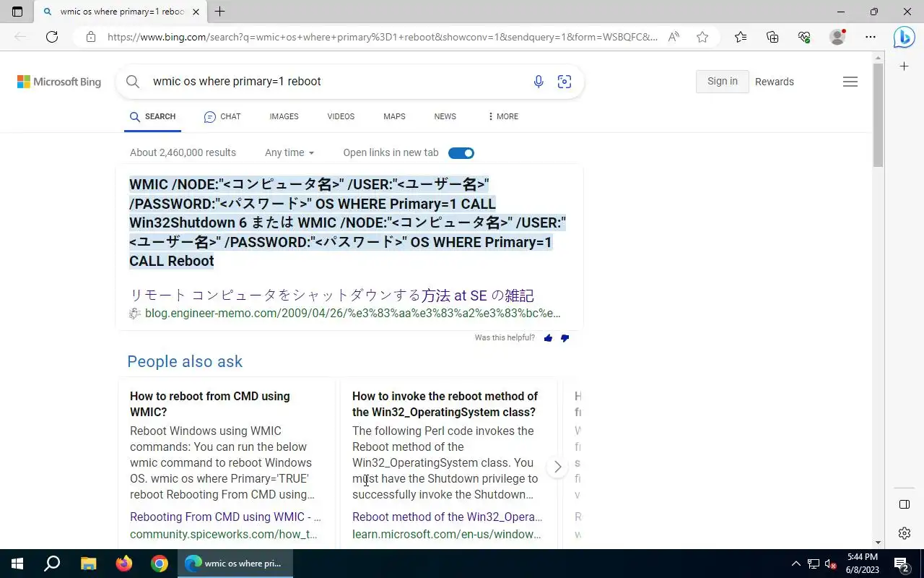Click the network status tray icon
924x578 pixels.
tap(814, 564)
